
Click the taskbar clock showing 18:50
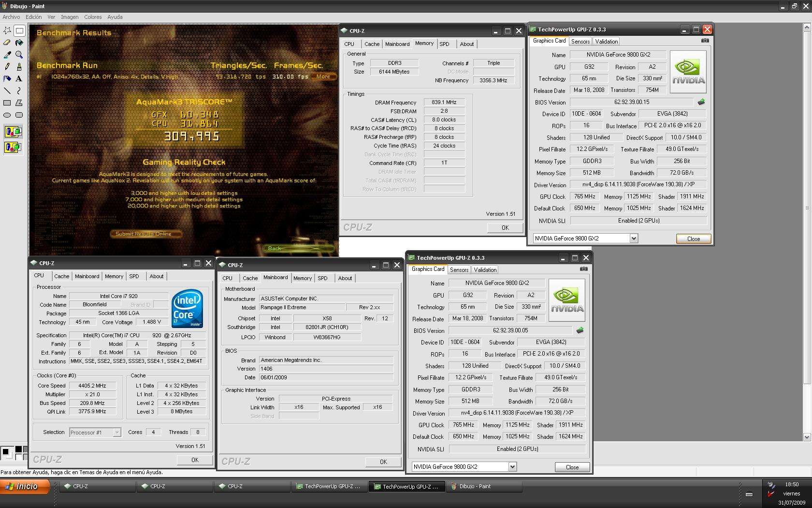[x=792, y=484]
